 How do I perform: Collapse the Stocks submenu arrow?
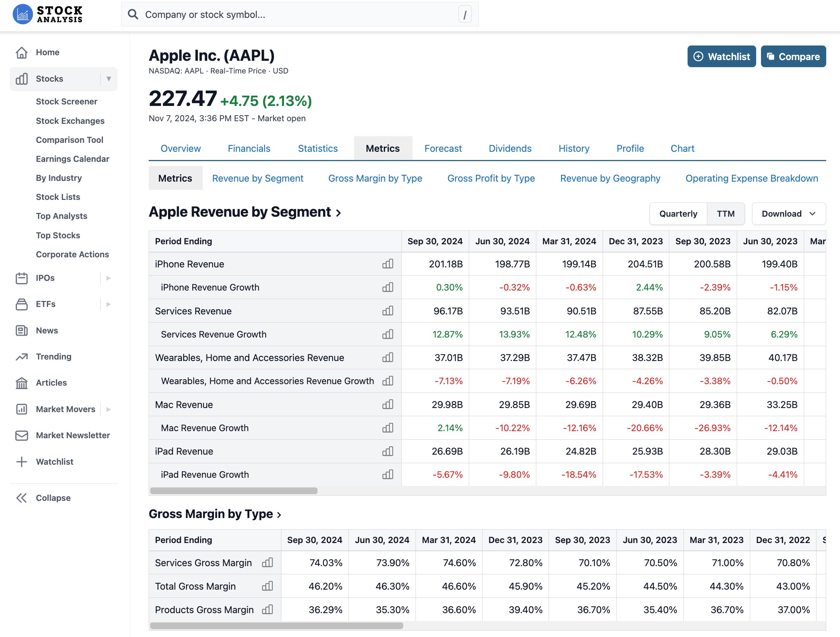108,79
